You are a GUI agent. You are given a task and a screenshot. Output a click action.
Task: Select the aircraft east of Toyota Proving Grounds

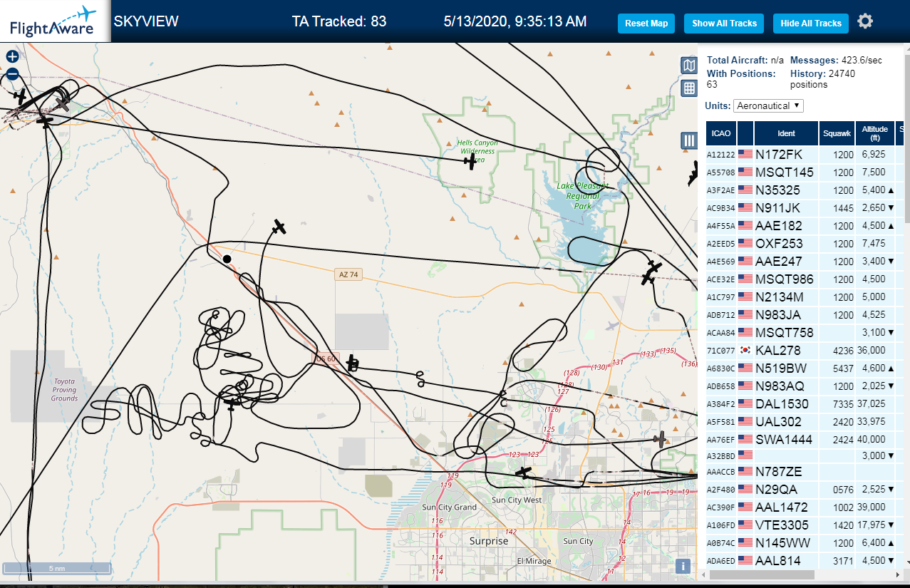click(x=231, y=404)
